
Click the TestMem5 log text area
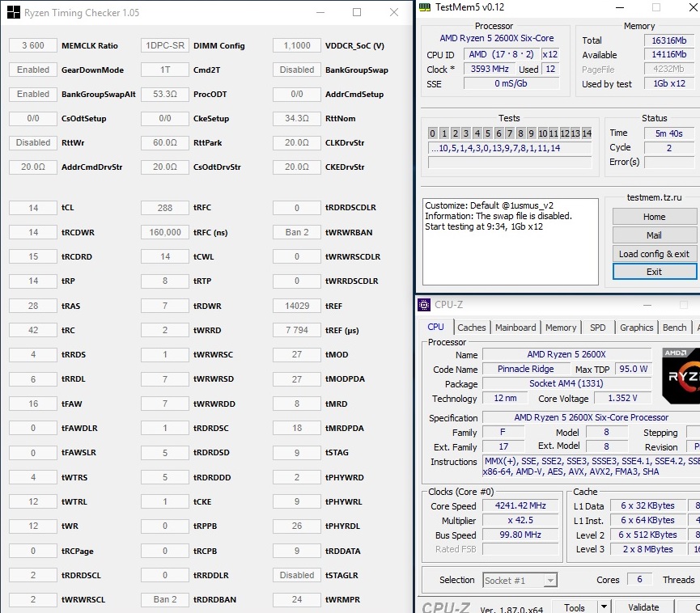coord(511,241)
